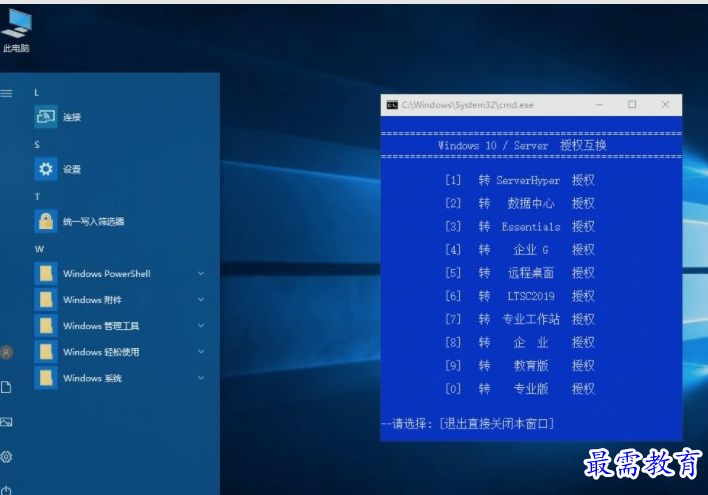
Task: Close the cmd.exe window
Action: pos(665,105)
